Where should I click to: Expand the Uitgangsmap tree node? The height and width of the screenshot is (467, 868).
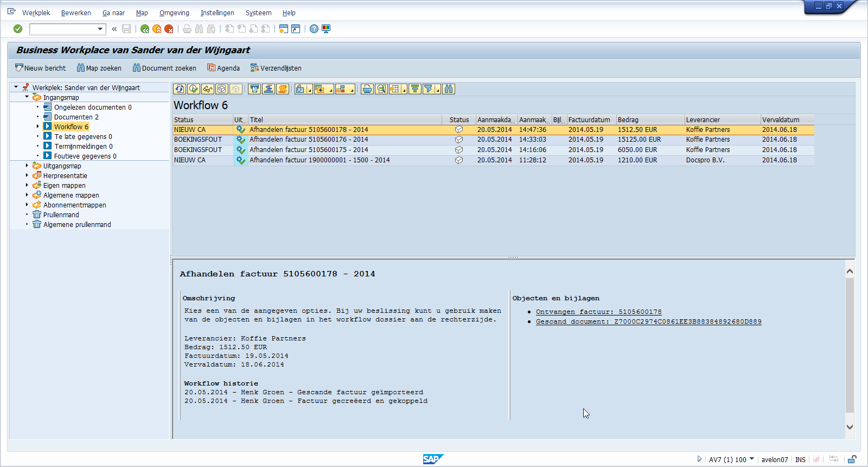click(27, 166)
